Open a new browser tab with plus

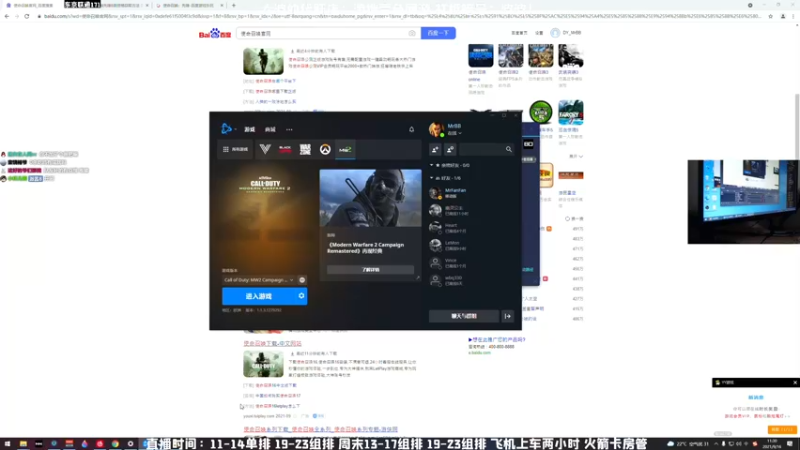[234, 6]
